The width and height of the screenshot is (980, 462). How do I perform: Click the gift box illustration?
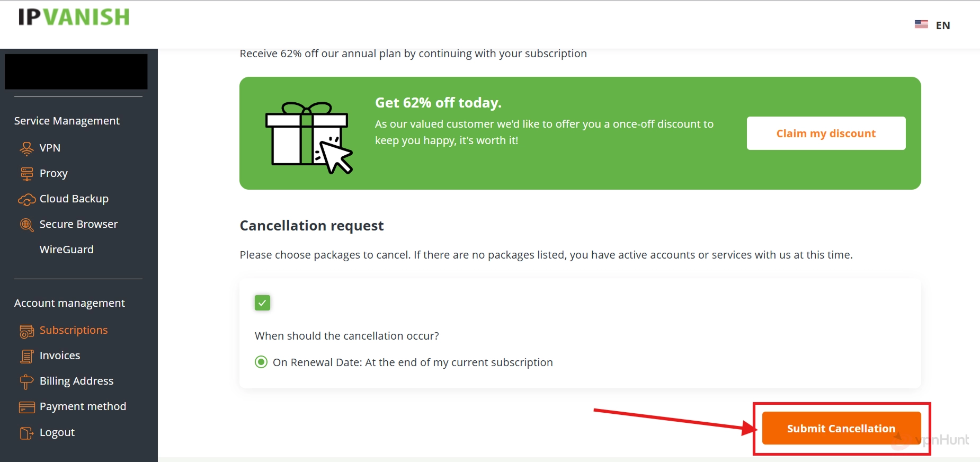pos(308,137)
